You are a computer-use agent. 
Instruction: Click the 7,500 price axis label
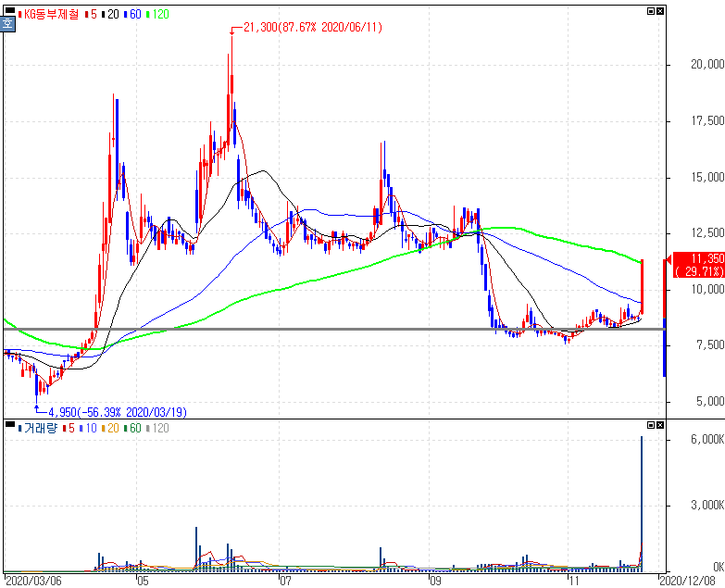(710, 345)
